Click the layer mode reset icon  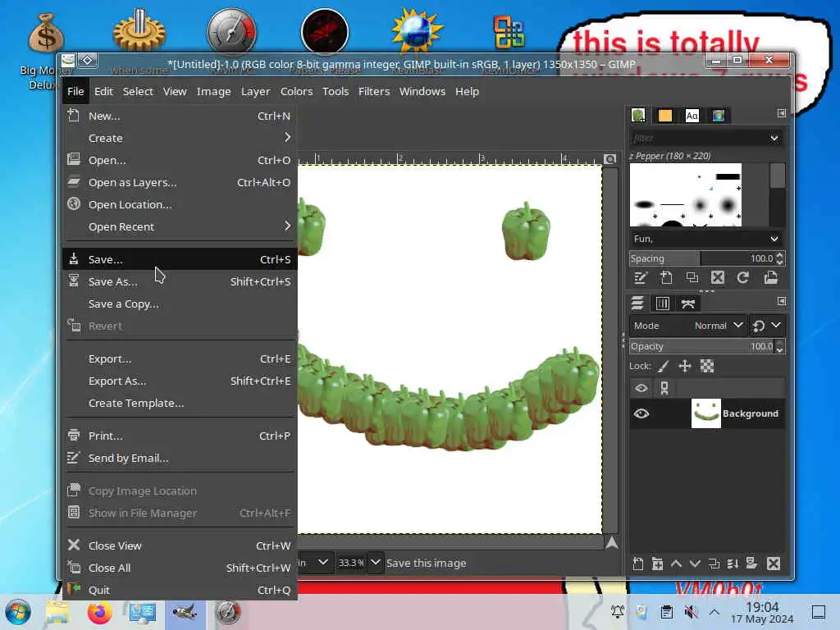(759, 326)
